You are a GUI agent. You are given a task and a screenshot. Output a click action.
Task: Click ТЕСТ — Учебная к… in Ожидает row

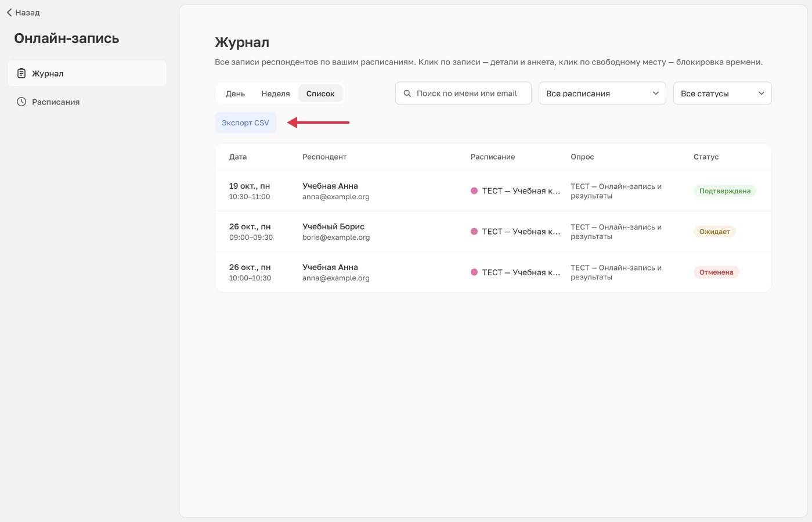[x=521, y=231]
